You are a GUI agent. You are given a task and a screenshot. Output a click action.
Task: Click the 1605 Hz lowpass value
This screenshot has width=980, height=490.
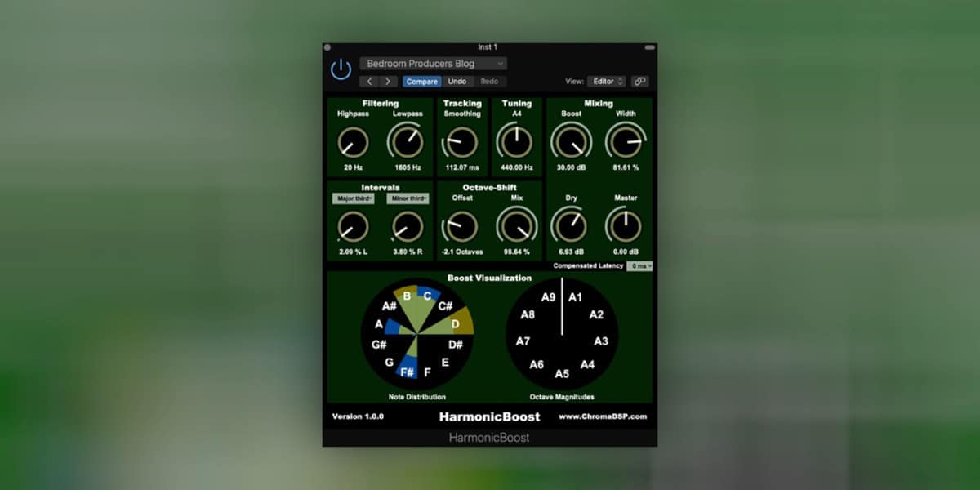(x=408, y=167)
